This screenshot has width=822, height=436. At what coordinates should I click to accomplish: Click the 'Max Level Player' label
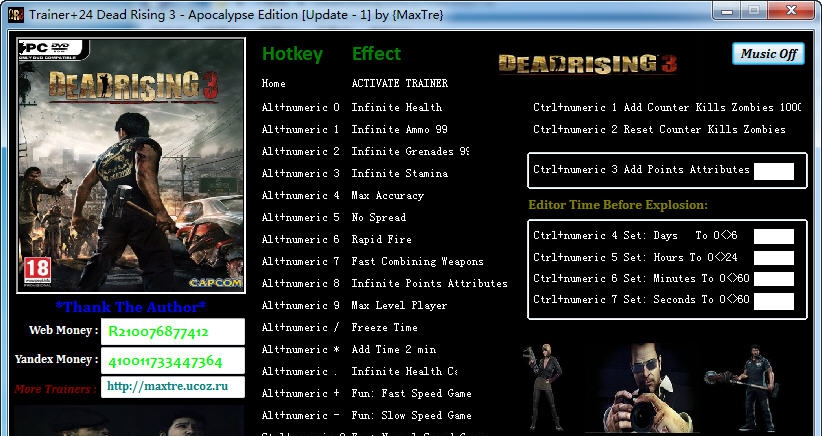pyautogui.click(x=399, y=306)
